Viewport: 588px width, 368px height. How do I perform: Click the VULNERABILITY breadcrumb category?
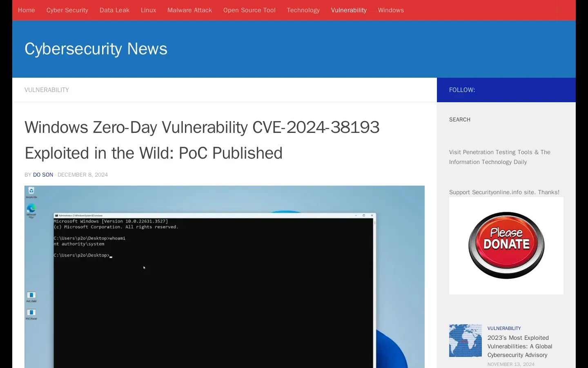(x=47, y=90)
